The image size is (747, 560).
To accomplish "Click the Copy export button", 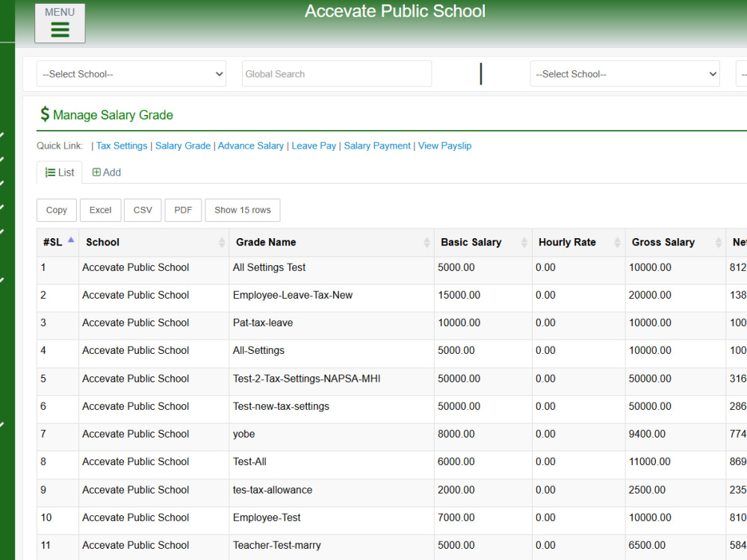I will pyautogui.click(x=57, y=210).
